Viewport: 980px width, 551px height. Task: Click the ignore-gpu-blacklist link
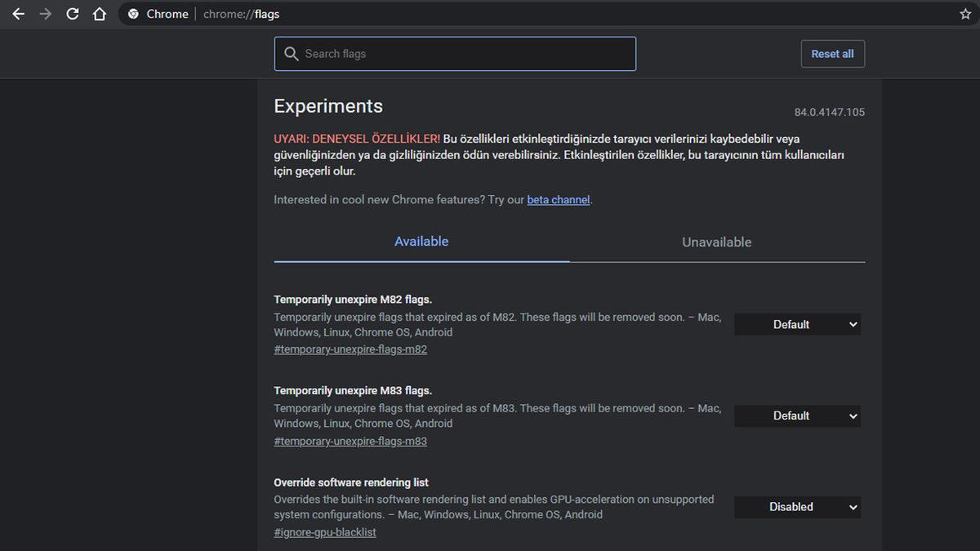[325, 531]
